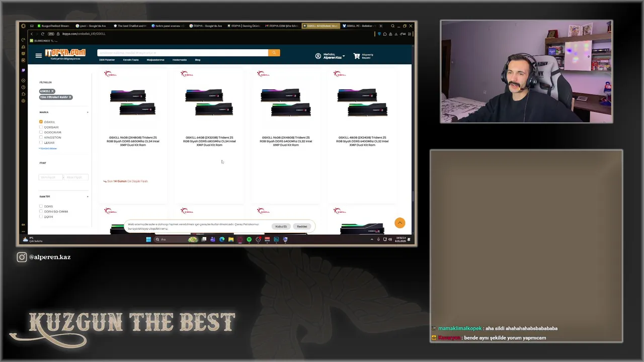Check the CORSAIR brand checkbox
The height and width of the screenshot is (362, 644).
point(41,127)
